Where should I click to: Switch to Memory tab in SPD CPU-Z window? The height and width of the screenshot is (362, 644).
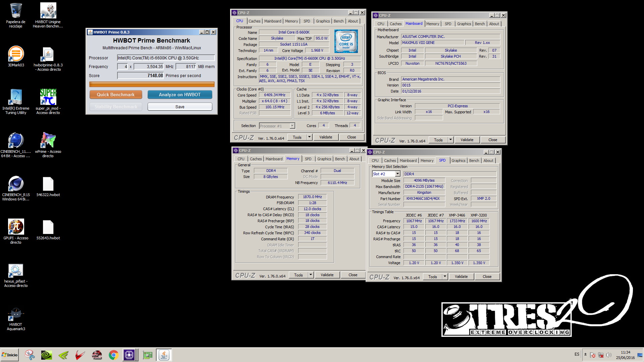click(427, 161)
